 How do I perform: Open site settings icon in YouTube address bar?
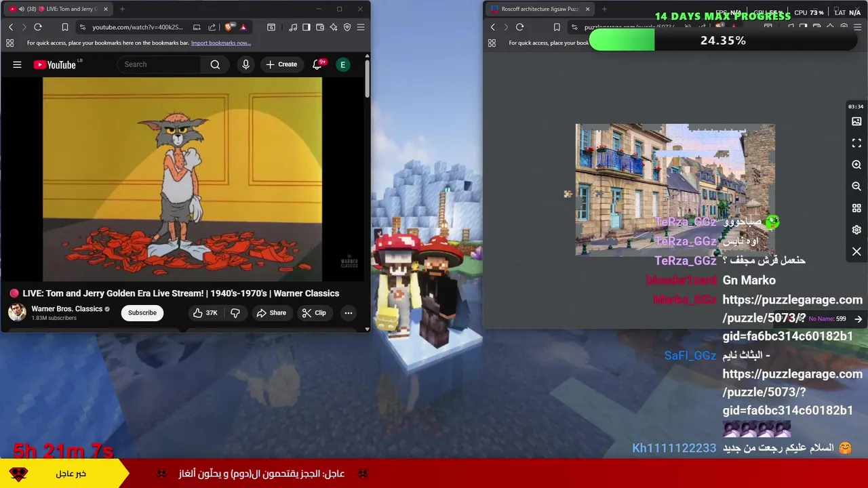point(82,27)
